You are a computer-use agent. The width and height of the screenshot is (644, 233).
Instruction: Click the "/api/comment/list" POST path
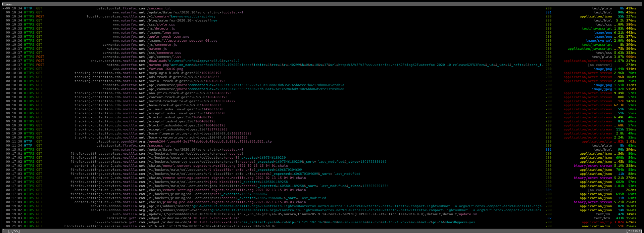click(164, 57)
